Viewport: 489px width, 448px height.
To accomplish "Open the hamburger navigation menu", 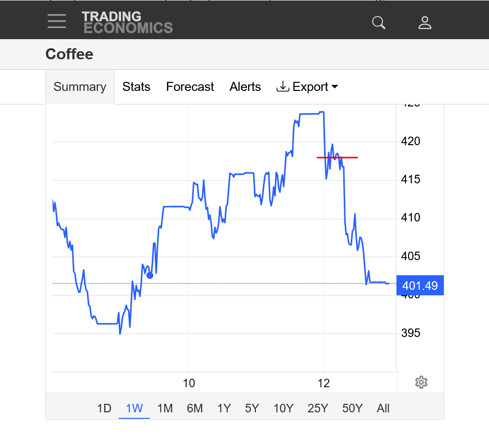I will pyautogui.click(x=57, y=21).
